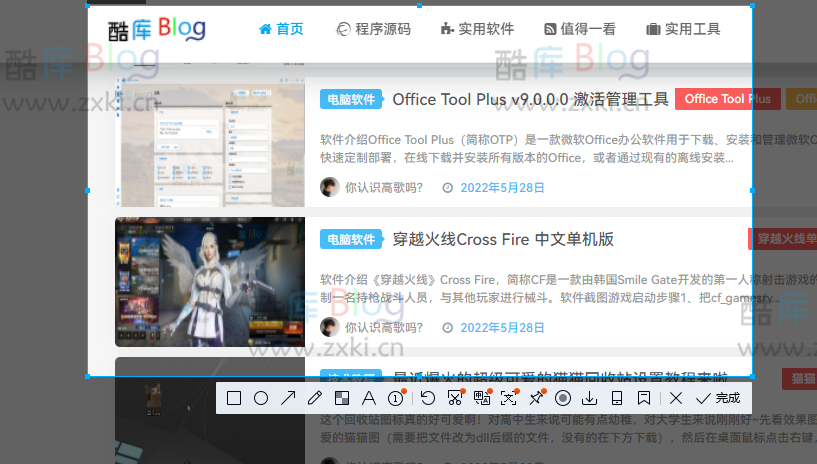Click author avatar on Office Tool Plus post
The height and width of the screenshot is (464, 817).
tap(330, 187)
